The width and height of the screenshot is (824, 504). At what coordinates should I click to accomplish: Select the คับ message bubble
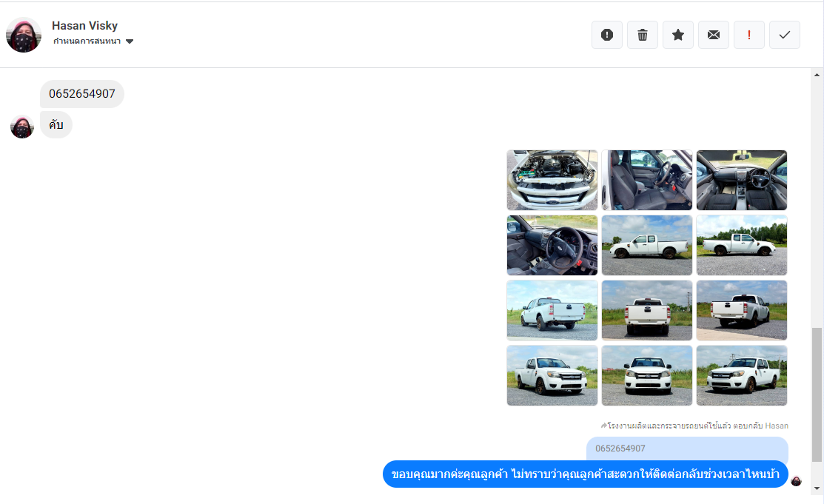click(x=56, y=124)
